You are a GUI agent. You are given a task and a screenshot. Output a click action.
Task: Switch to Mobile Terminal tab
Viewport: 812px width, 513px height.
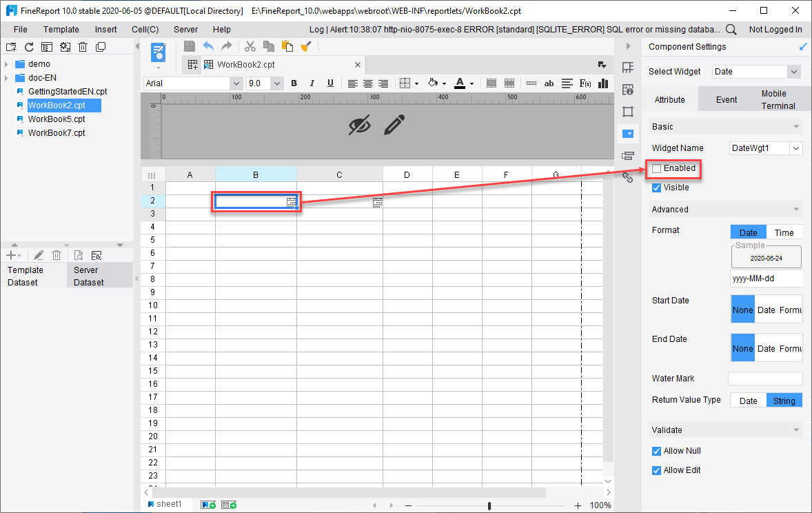point(778,99)
